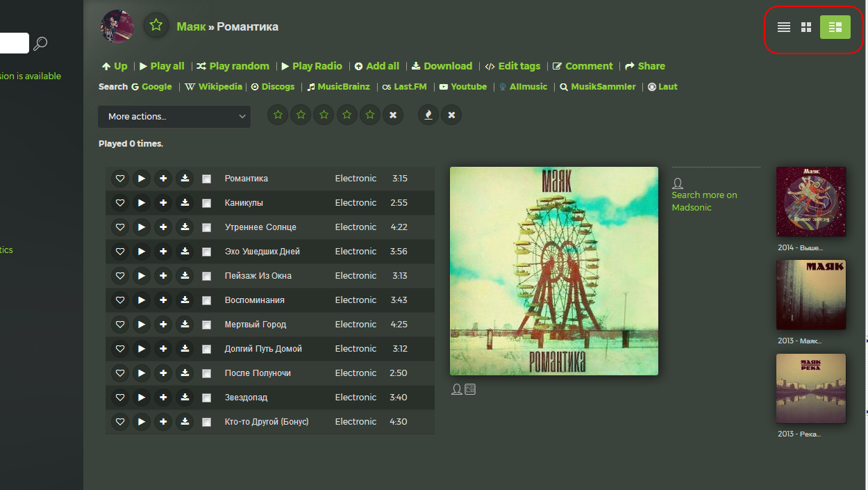This screenshot has width=868, height=490.
Task: Click the X button next to flame icon
Action: coord(451,115)
